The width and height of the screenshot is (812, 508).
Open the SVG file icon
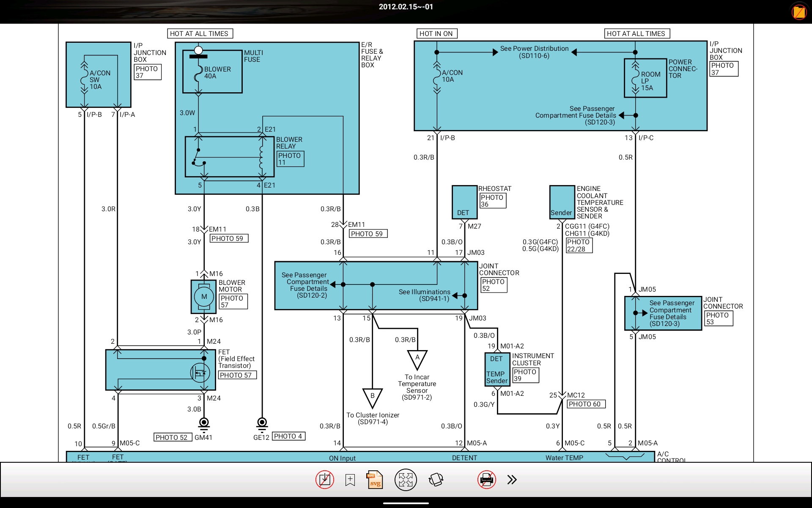[x=375, y=480]
